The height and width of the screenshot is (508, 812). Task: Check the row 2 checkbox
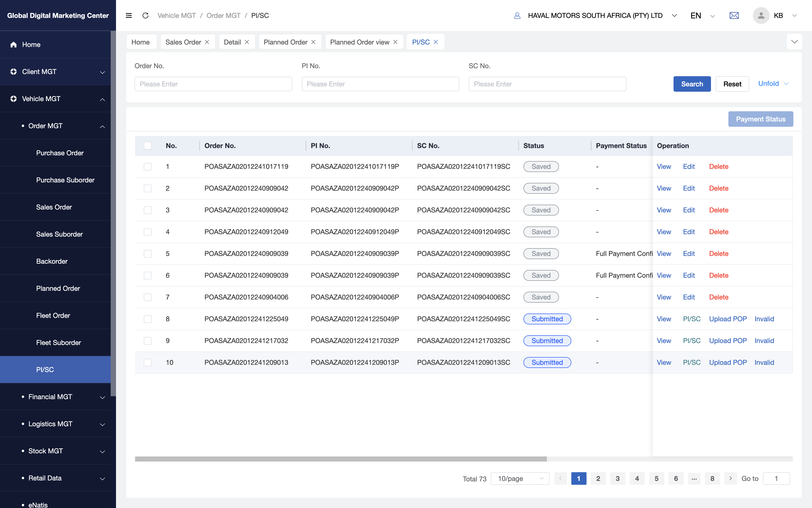[x=148, y=188]
